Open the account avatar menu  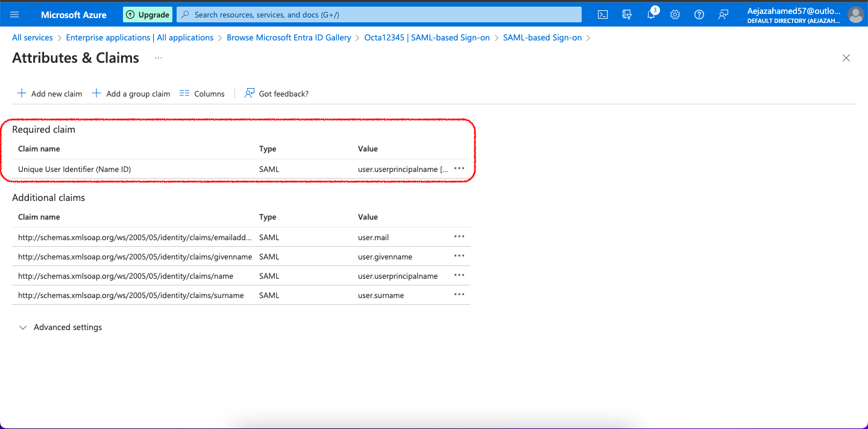(x=855, y=14)
